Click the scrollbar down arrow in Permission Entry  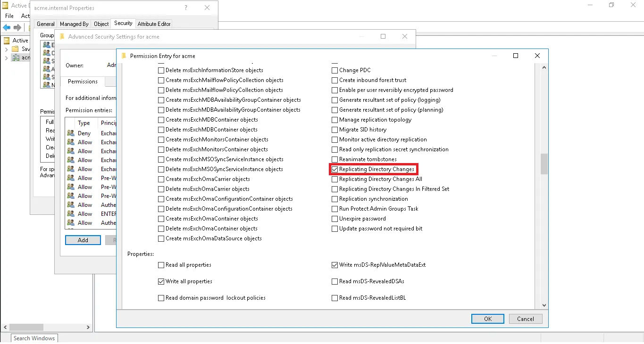[544, 305]
